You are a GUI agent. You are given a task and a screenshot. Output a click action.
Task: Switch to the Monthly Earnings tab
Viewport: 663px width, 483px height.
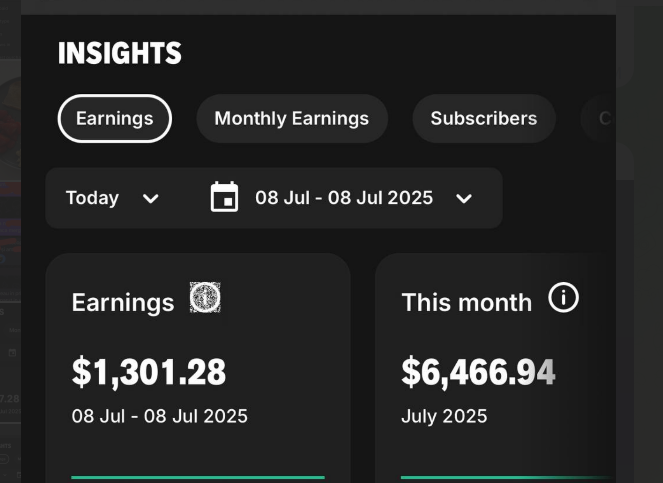tap(291, 118)
